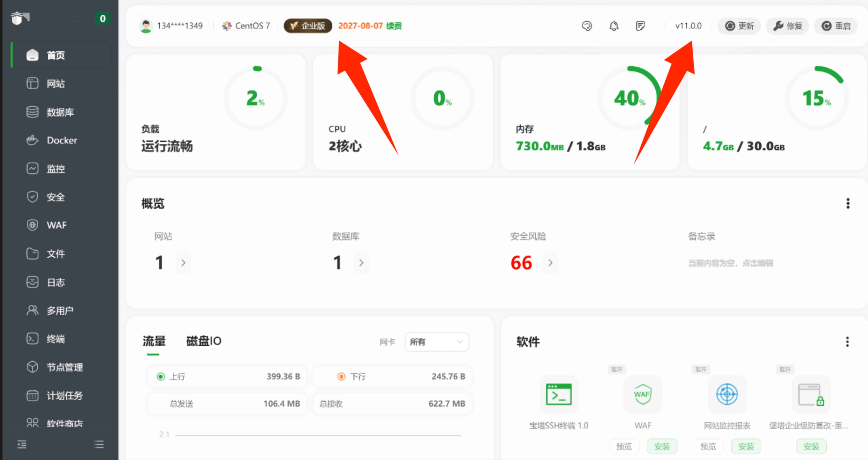Click the WAF shield software icon
The height and width of the screenshot is (460, 868).
pyautogui.click(x=642, y=394)
